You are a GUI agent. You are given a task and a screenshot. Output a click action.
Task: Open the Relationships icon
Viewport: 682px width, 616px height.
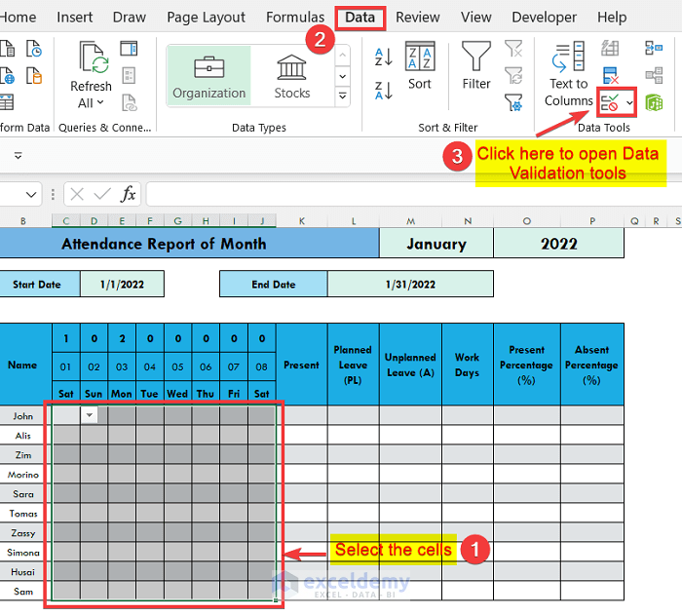point(654,75)
